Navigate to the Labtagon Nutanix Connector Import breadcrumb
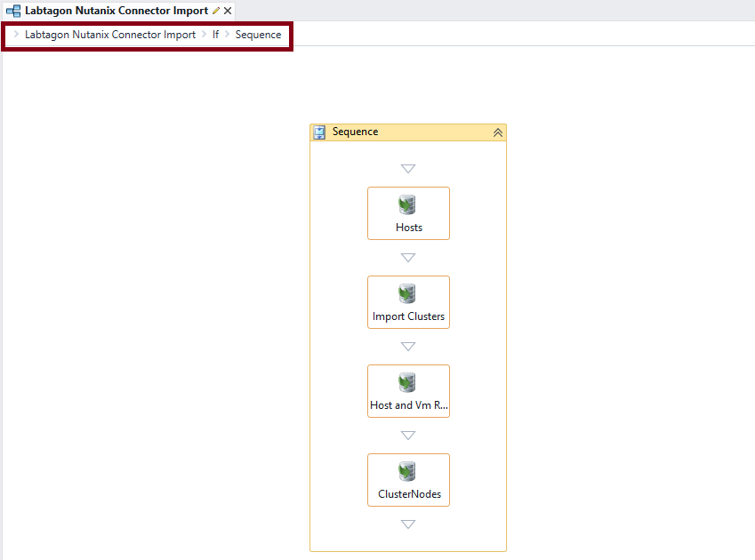Screen dimensions: 755x560 pos(110,35)
